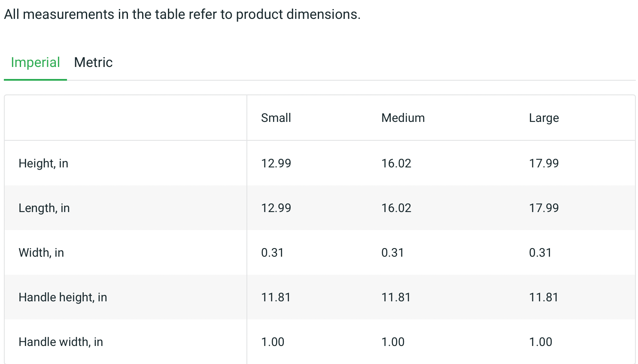Image resolution: width=638 pixels, height=364 pixels.
Task: Click the Large handle width value 1.00
Action: (x=541, y=342)
